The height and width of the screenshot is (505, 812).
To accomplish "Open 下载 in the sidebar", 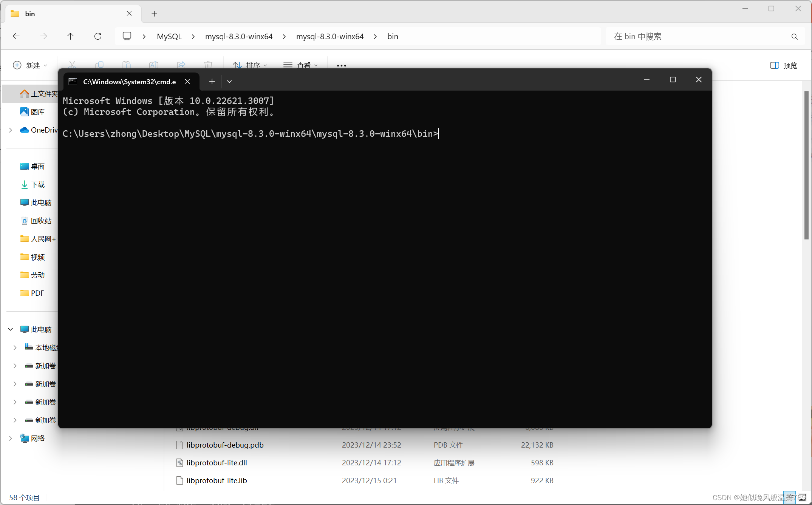I will pos(32,184).
